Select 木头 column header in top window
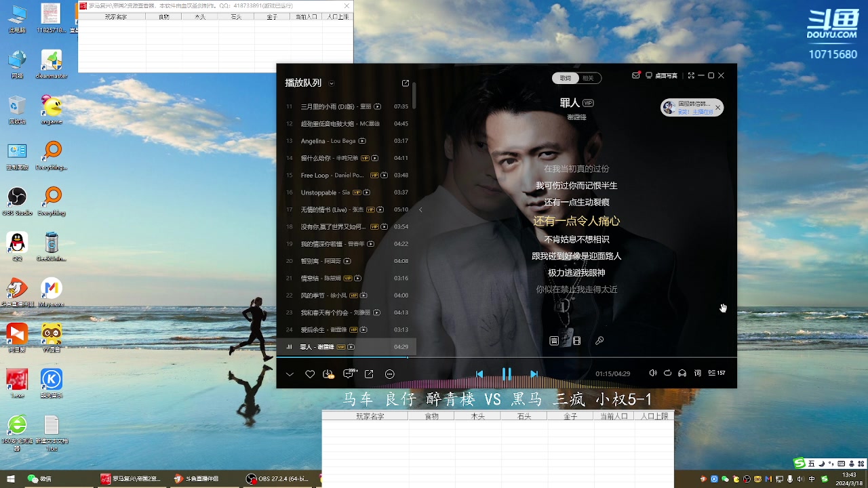Screen dimensions: 868x488 point(200,16)
